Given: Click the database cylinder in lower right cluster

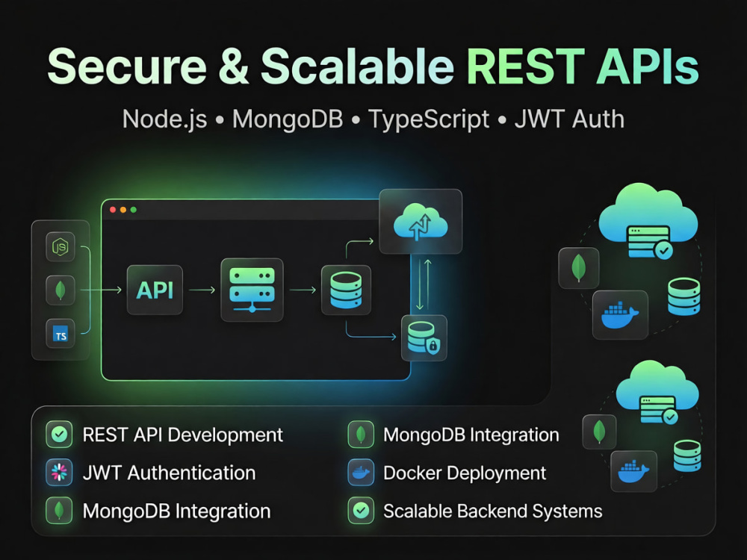Looking at the screenshot, I should [687, 455].
